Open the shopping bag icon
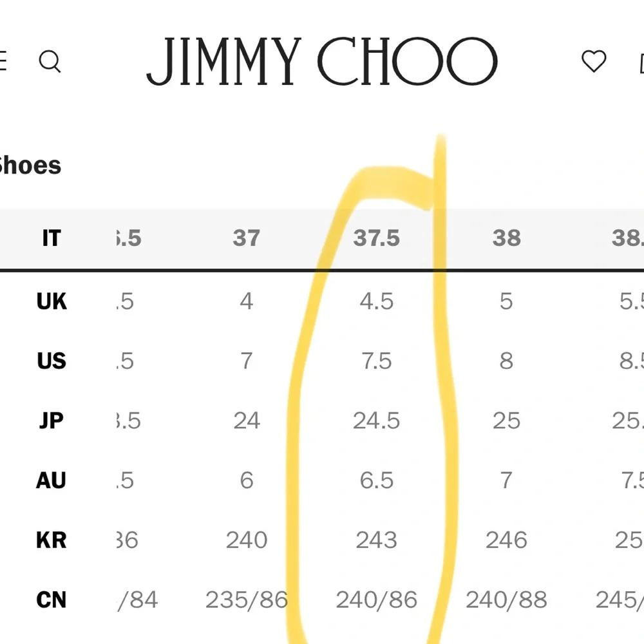This screenshot has height=644, width=644. tap(641, 63)
